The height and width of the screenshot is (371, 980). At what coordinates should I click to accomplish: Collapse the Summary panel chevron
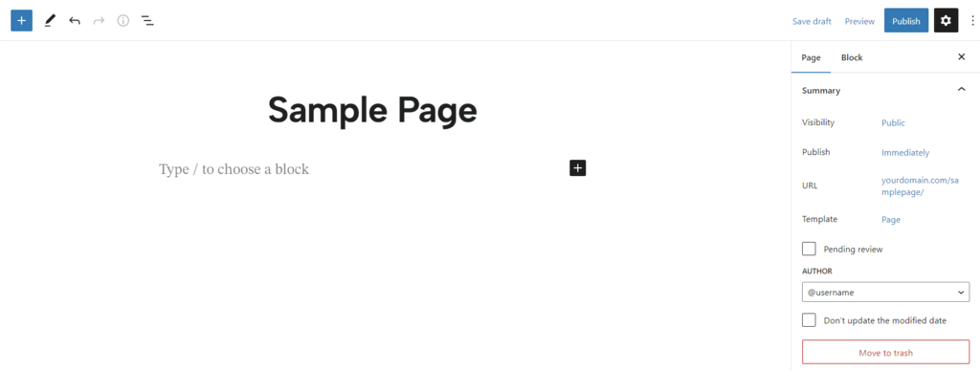click(x=961, y=90)
